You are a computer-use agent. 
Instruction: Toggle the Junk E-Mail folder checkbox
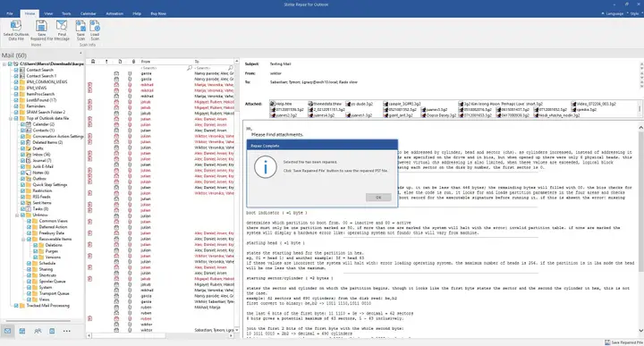coord(23,166)
